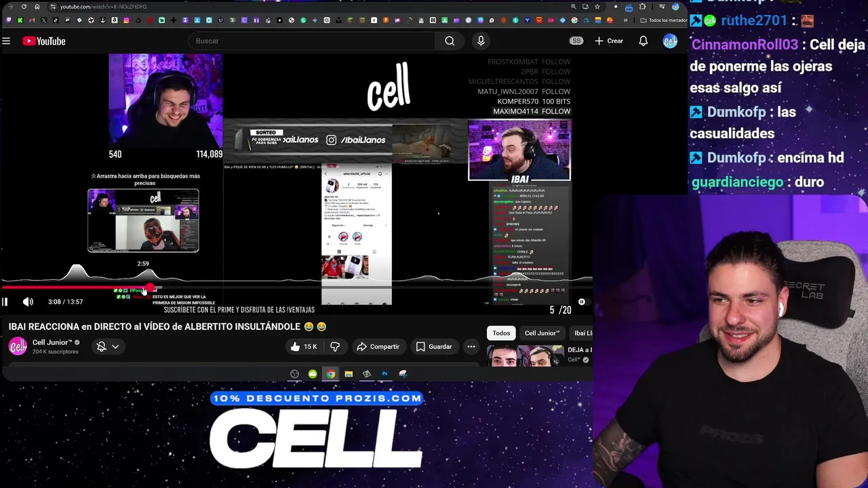Open the Cell account avatar menu

670,41
